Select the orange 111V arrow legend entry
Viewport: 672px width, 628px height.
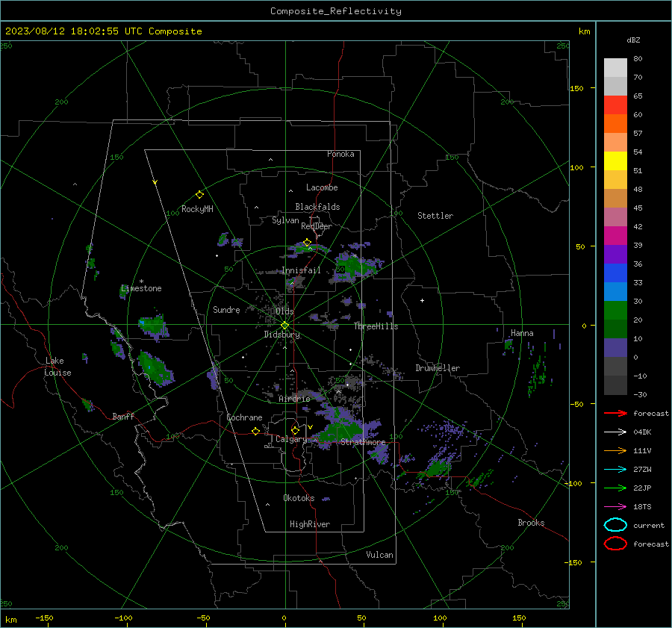pyautogui.click(x=615, y=450)
